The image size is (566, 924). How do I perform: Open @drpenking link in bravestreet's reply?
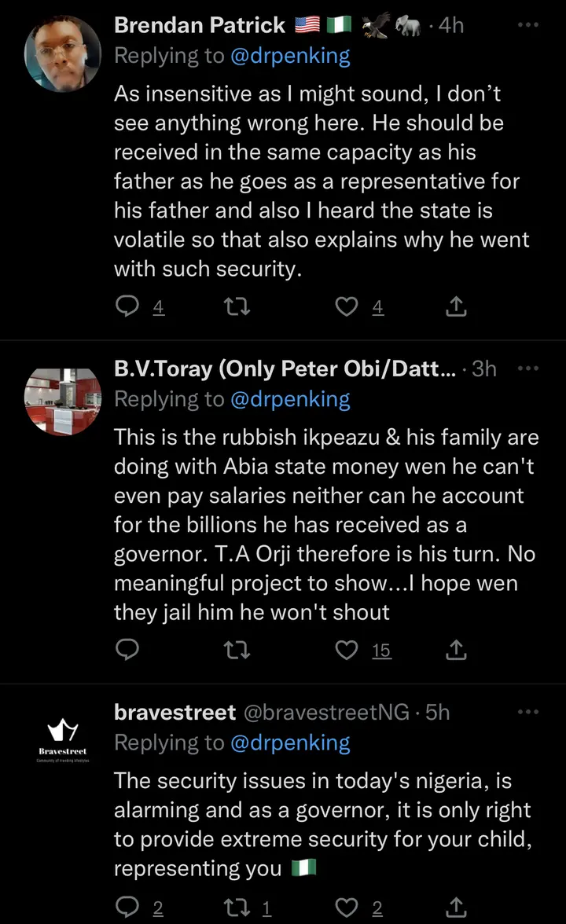289,742
